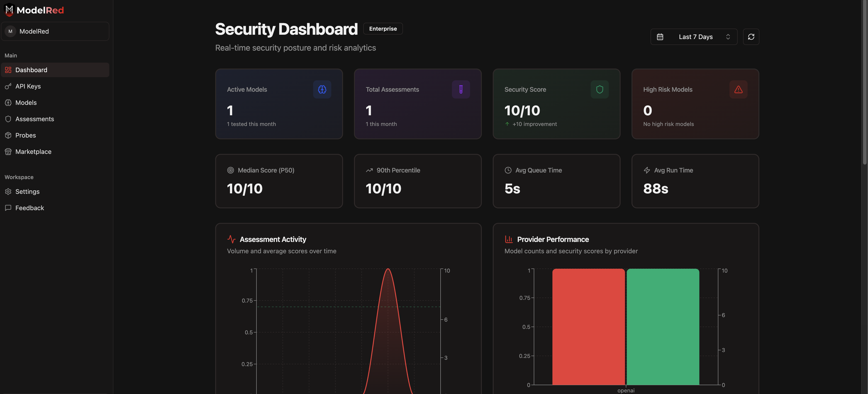Expand the date range chevron selector
Image resolution: width=868 pixels, height=394 pixels.
click(x=728, y=37)
